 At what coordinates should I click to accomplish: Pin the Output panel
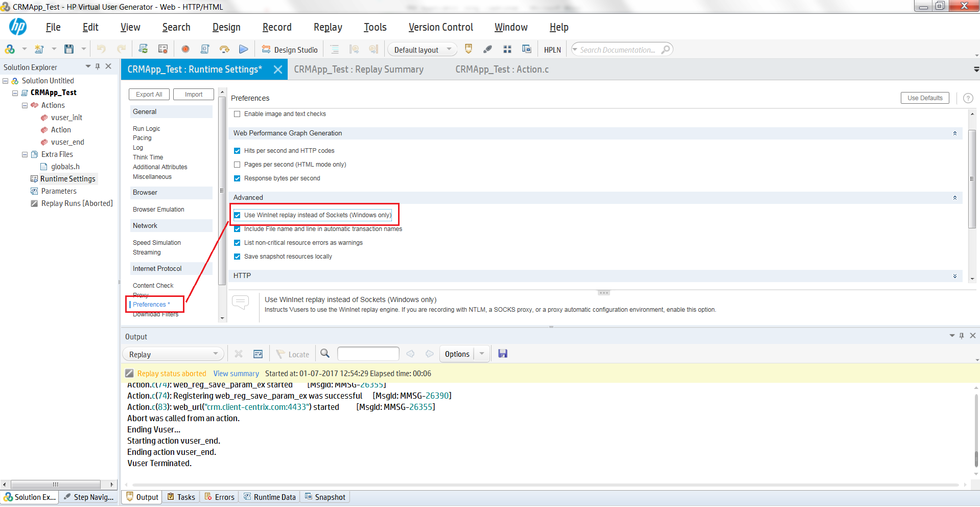click(962, 336)
